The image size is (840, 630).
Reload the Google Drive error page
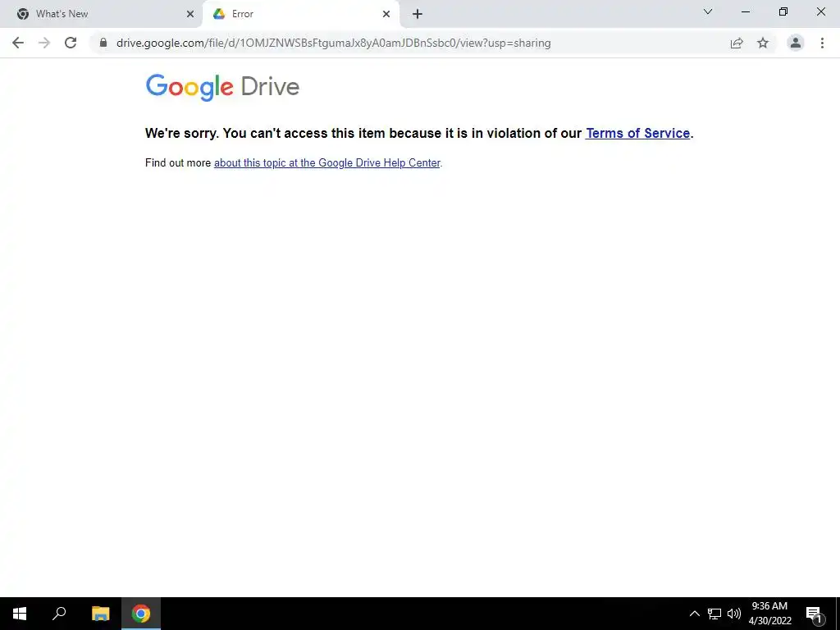(x=71, y=43)
